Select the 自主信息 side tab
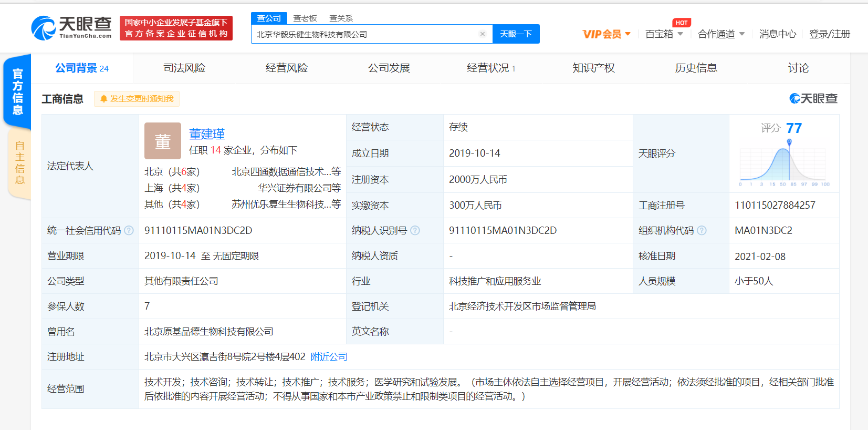868x430 pixels. tap(20, 163)
